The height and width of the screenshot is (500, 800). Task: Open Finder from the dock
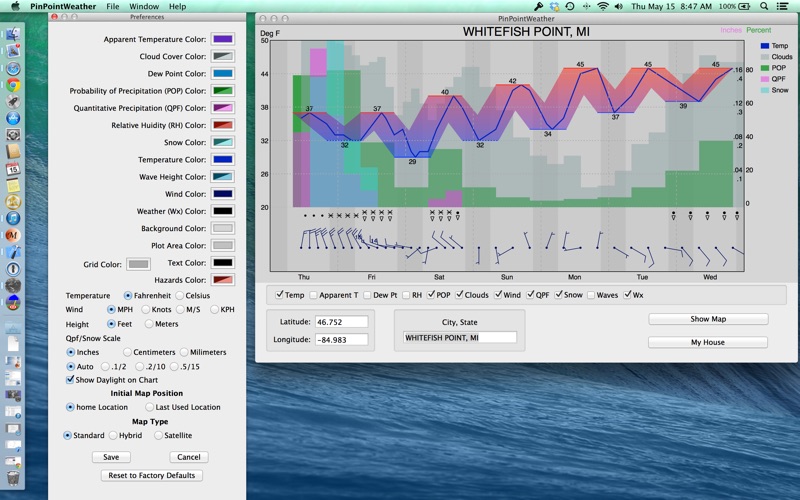click(13, 34)
